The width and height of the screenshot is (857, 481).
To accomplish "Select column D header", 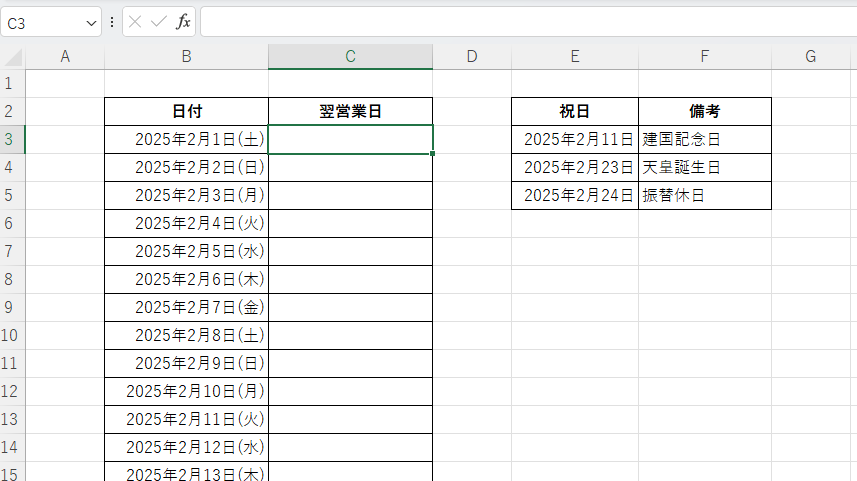I will tap(472, 56).
